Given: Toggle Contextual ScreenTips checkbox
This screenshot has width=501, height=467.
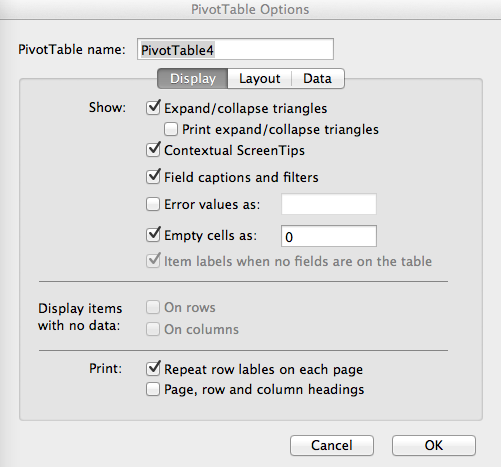Looking at the screenshot, I should [153, 150].
